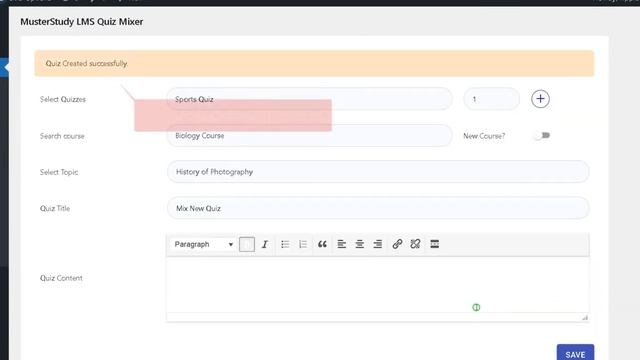The height and width of the screenshot is (360, 640).
Task: Insert Read More tag icon
Action: coord(435,244)
